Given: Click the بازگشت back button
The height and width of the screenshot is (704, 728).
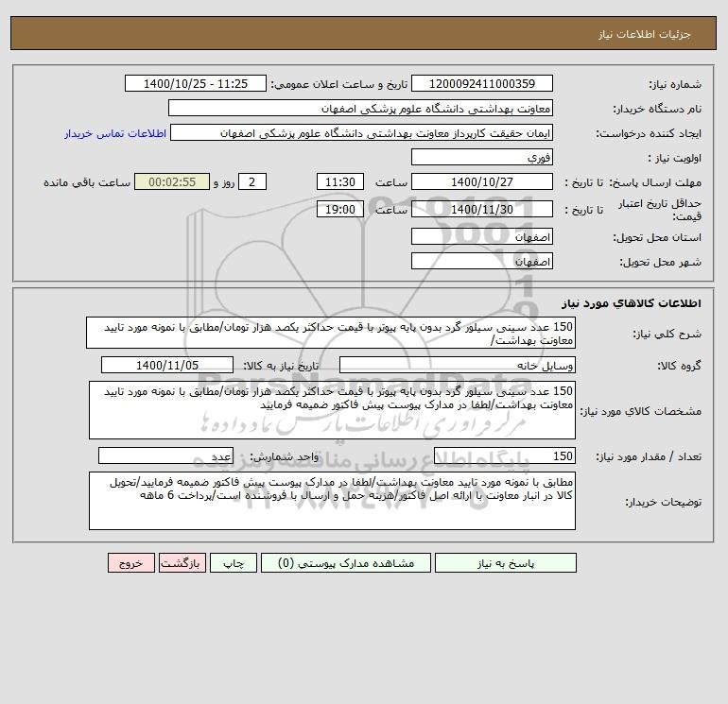Looking at the screenshot, I should 182,563.
